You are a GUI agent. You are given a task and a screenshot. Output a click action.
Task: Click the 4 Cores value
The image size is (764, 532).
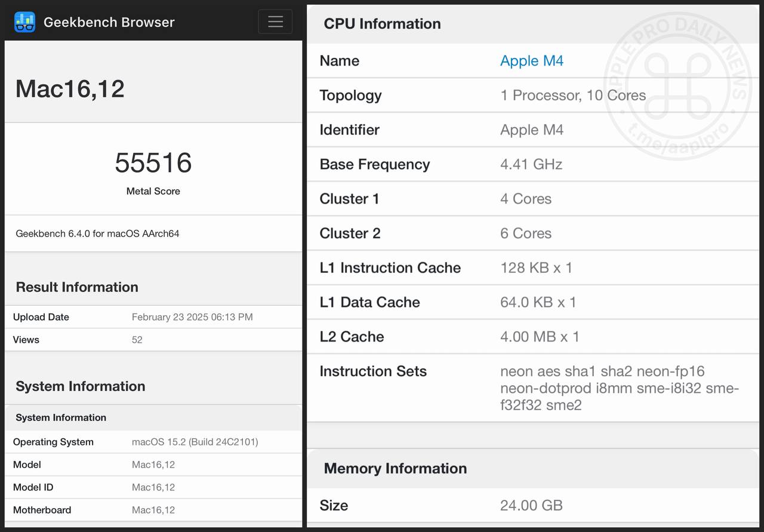tap(526, 199)
